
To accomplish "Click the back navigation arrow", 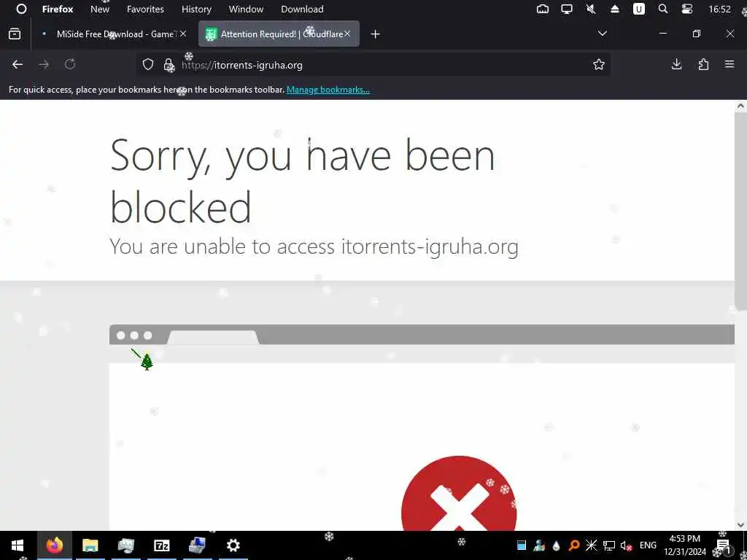I will 18,64.
